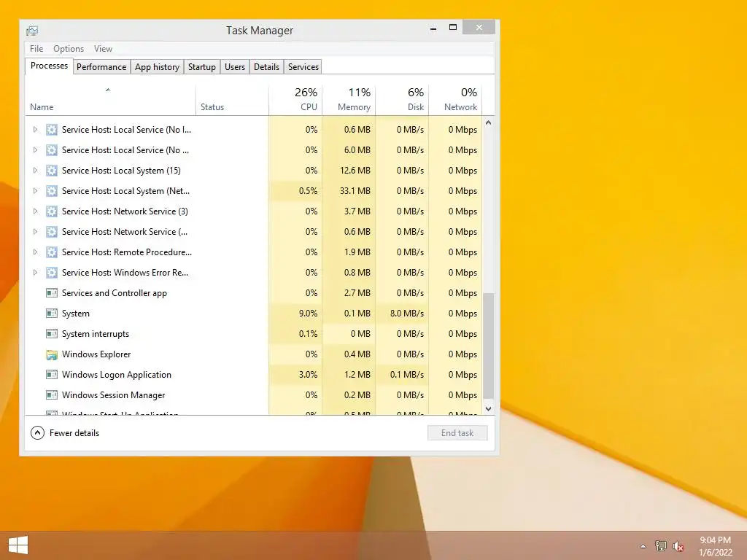Open the View menu
Viewport: 747px width, 560px height.
pos(103,49)
